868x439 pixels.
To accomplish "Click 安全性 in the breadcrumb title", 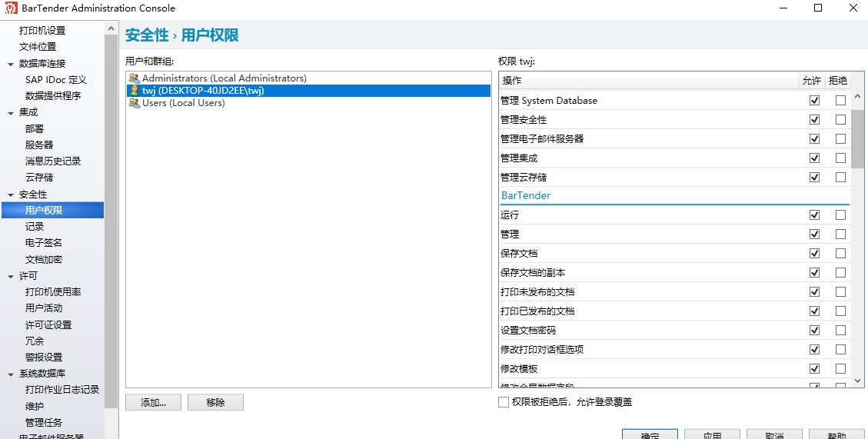I will click(147, 35).
